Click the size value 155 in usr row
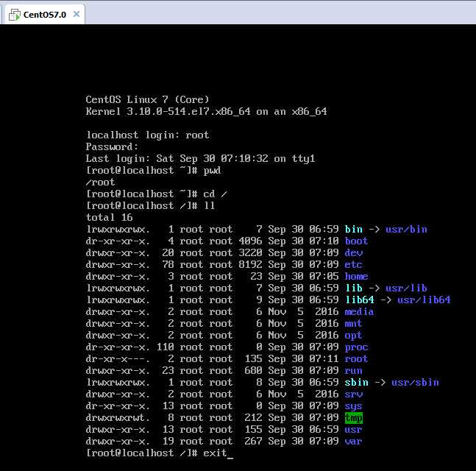The width and height of the screenshot is (476, 471). [253, 429]
